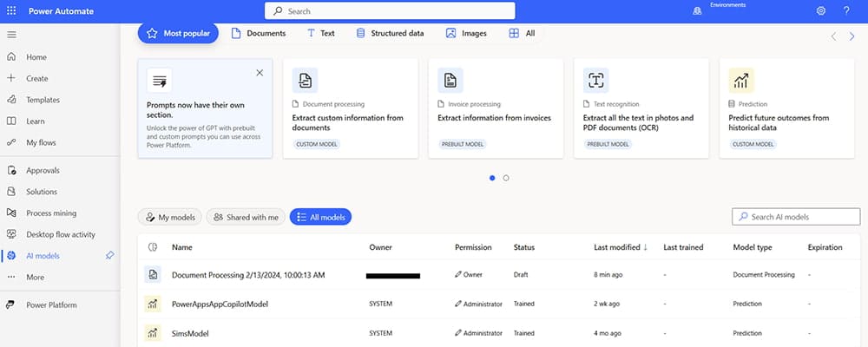Click the Invoice processing card icon

[x=450, y=81]
